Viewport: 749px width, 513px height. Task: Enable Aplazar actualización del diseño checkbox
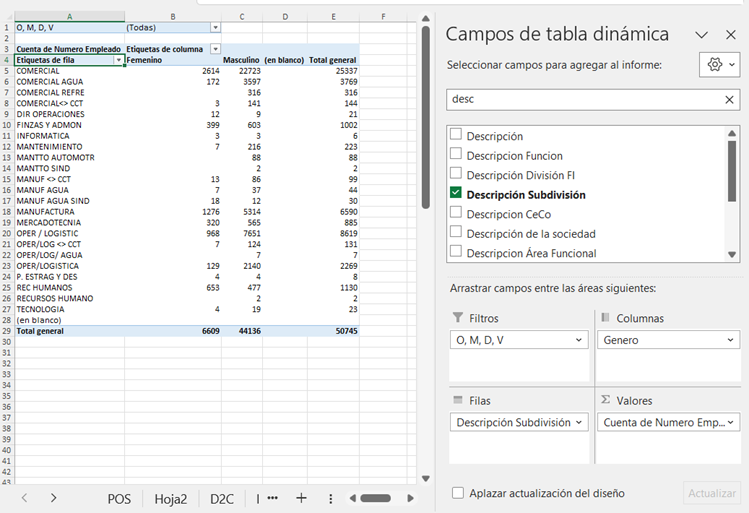458,493
